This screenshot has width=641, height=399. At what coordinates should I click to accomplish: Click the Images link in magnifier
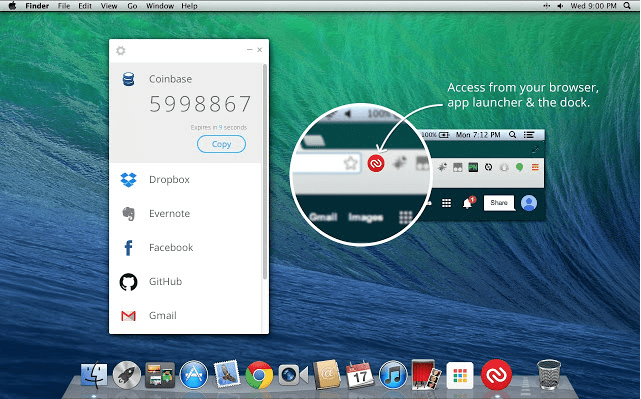pyautogui.click(x=365, y=217)
